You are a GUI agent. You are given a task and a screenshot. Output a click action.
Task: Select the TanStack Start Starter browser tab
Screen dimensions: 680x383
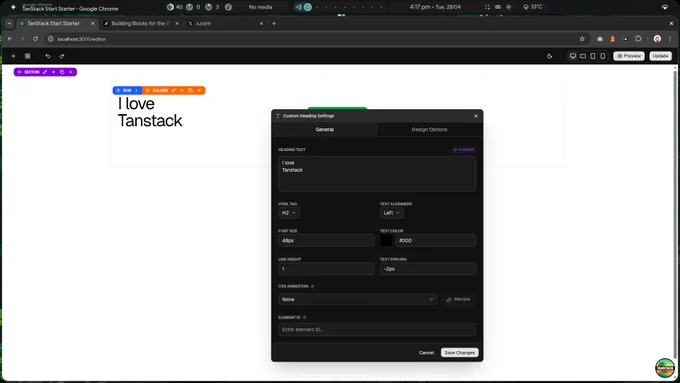(53, 23)
